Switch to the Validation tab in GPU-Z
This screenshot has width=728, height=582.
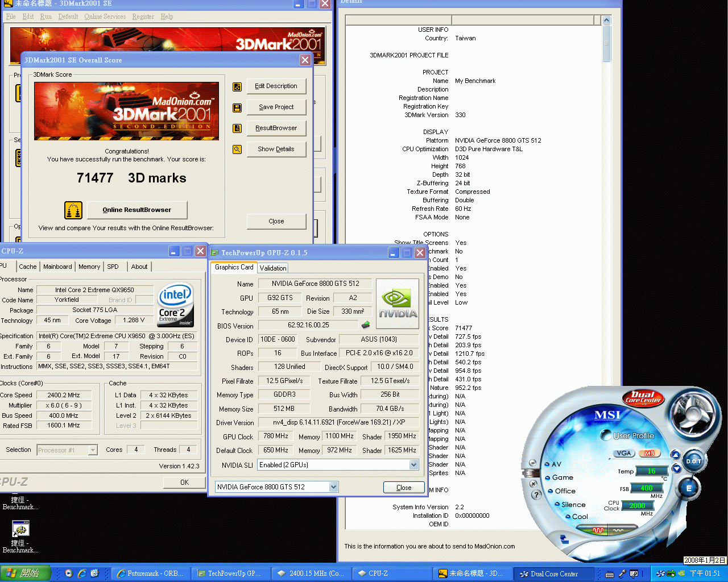(x=273, y=268)
